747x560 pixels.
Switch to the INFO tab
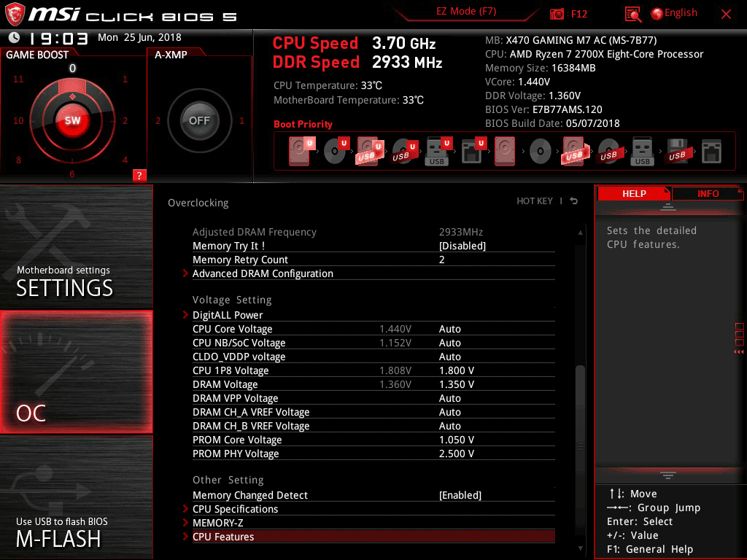[x=708, y=193]
